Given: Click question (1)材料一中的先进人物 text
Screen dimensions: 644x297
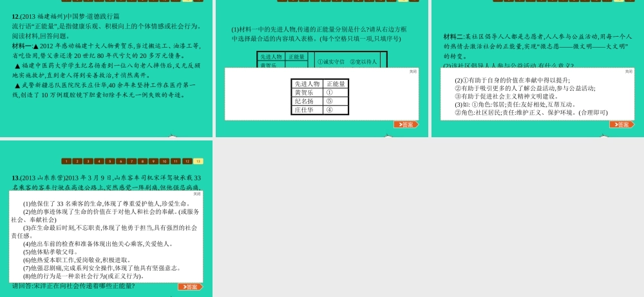Looking at the screenshot, I should pyautogui.click(x=319, y=34).
